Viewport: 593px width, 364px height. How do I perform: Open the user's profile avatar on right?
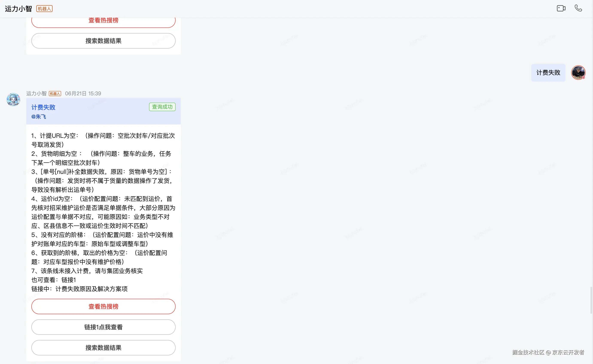(578, 73)
